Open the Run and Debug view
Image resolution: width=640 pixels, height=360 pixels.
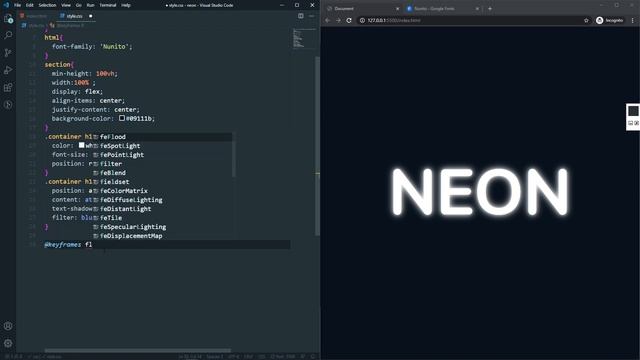click(x=8, y=70)
